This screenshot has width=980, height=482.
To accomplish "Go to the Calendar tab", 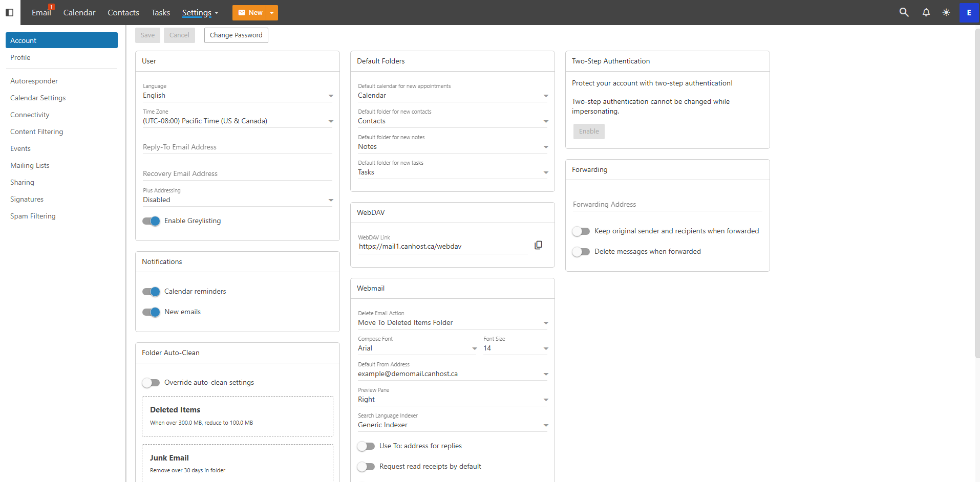I will coord(79,13).
